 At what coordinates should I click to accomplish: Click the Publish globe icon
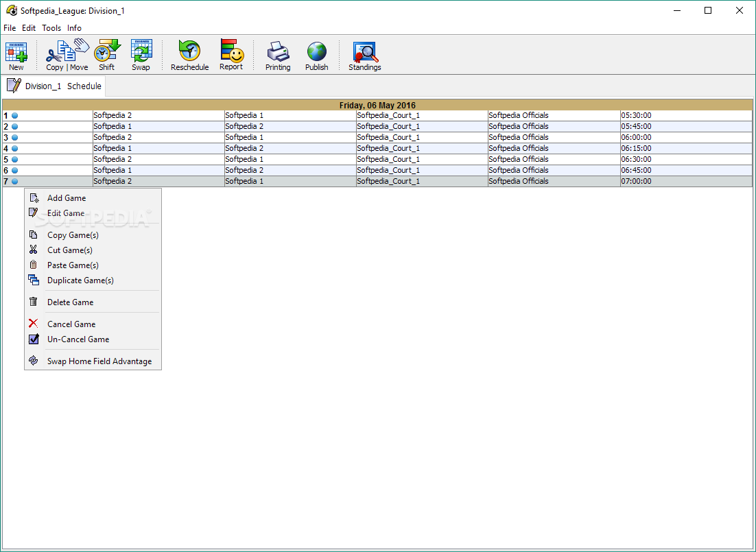pos(317,51)
